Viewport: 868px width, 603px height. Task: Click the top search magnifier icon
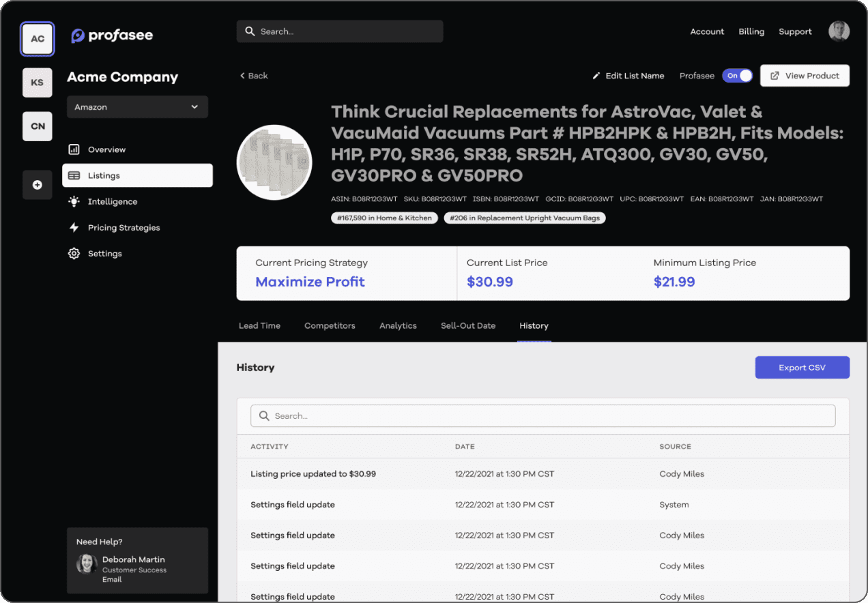click(x=250, y=31)
